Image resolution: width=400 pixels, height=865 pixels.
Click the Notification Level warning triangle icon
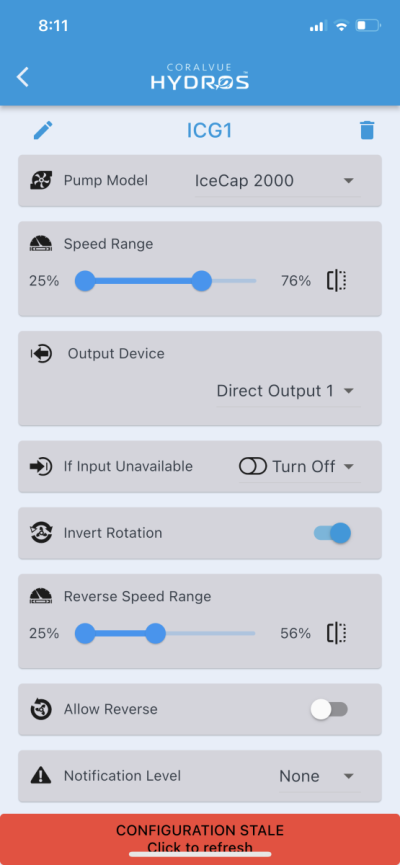(41, 776)
